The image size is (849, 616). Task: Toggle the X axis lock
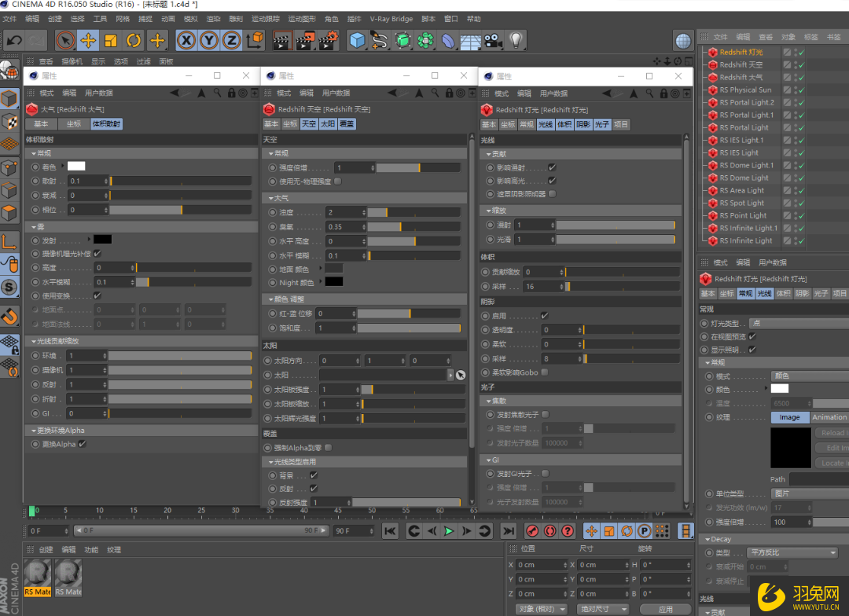pos(186,41)
